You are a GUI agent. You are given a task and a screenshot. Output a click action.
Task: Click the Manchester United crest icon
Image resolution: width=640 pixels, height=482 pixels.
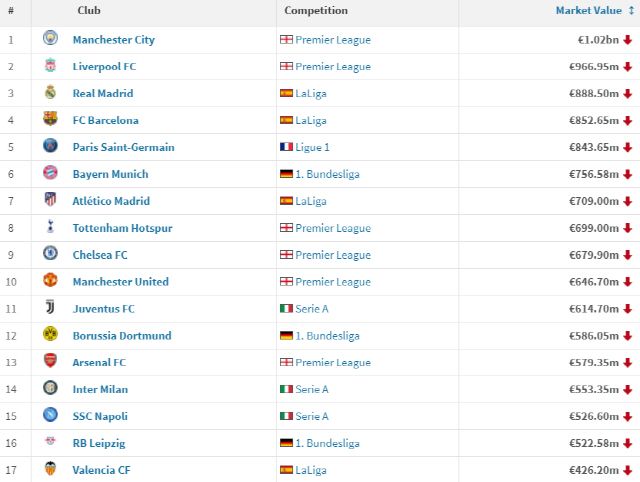(50, 282)
